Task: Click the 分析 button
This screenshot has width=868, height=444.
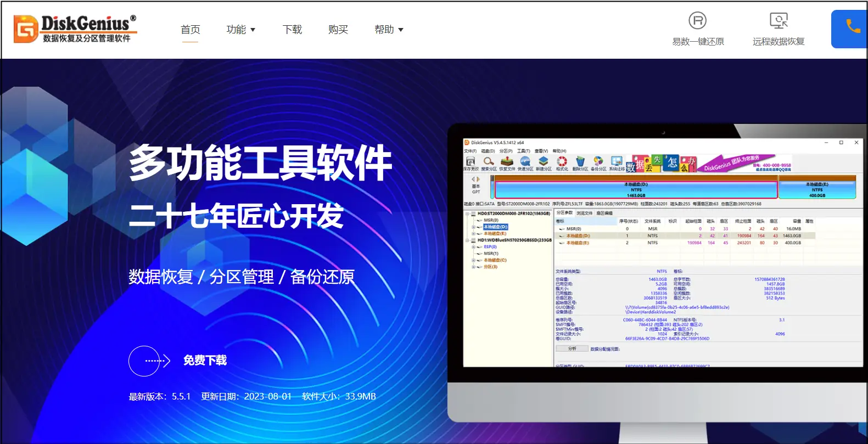Action: click(572, 349)
